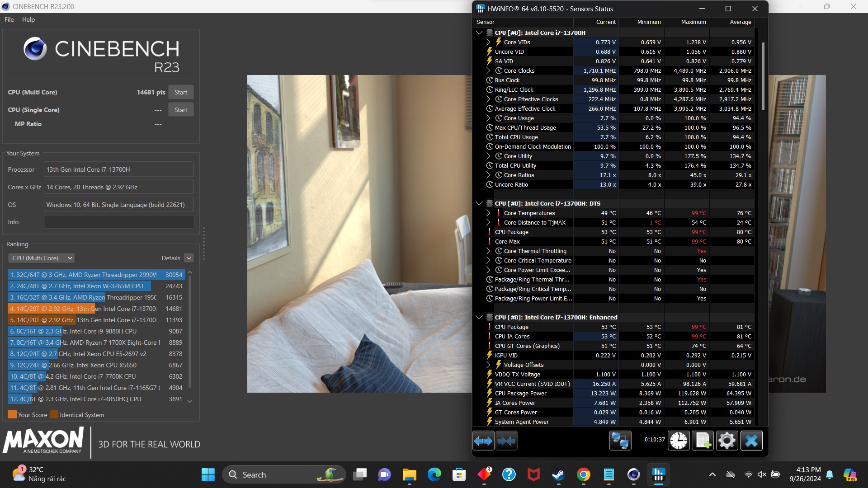Switch to Google Chrome in taskbar
The width and height of the screenshot is (868, 488).
coord(584,474)
